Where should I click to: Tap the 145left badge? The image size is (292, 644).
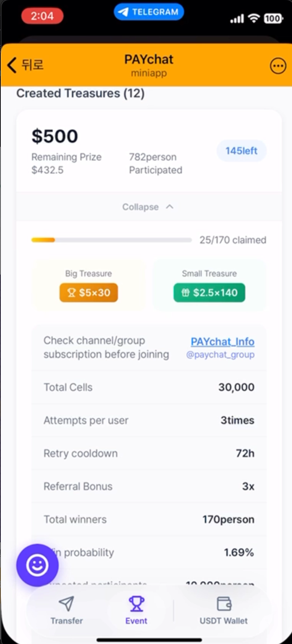[x=242, y=151]
